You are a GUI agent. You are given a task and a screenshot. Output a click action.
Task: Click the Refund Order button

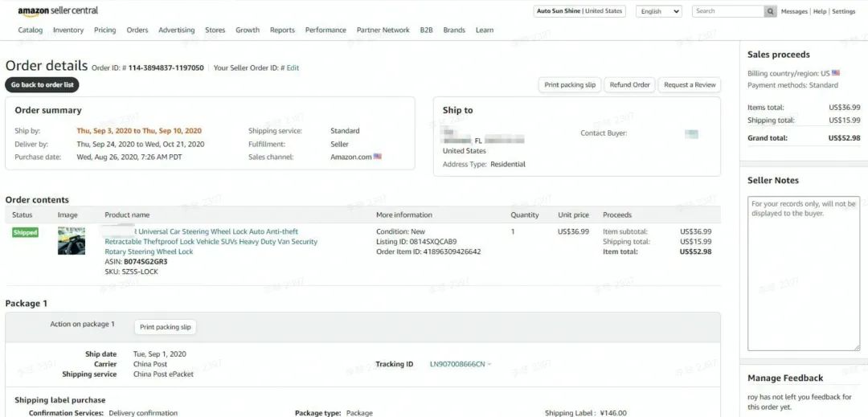[629, 84]
